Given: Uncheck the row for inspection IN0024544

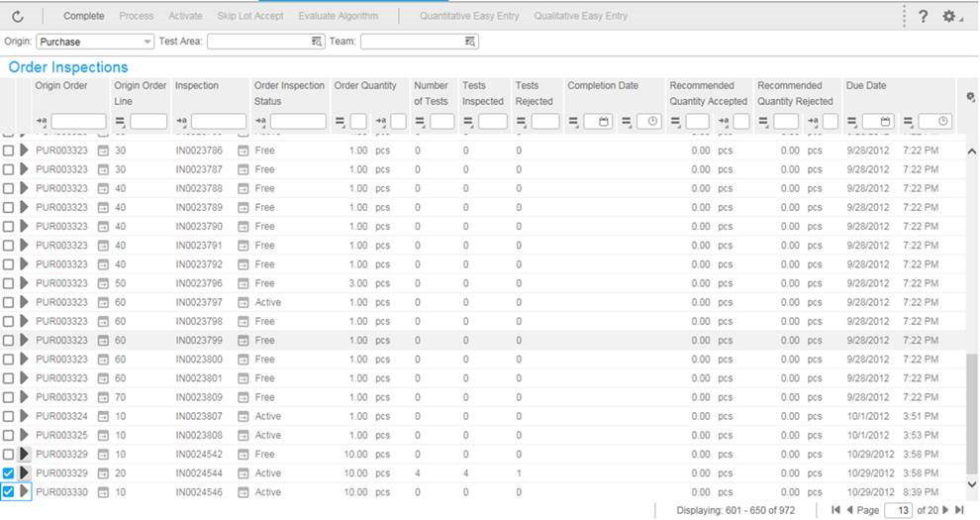Looking at the screenshot, I should (x=9, y=473).
